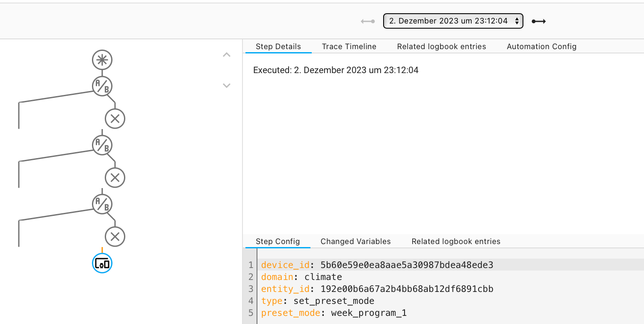Click the down chevron in graph
644x324 pixels.
[x=227, y=85]
